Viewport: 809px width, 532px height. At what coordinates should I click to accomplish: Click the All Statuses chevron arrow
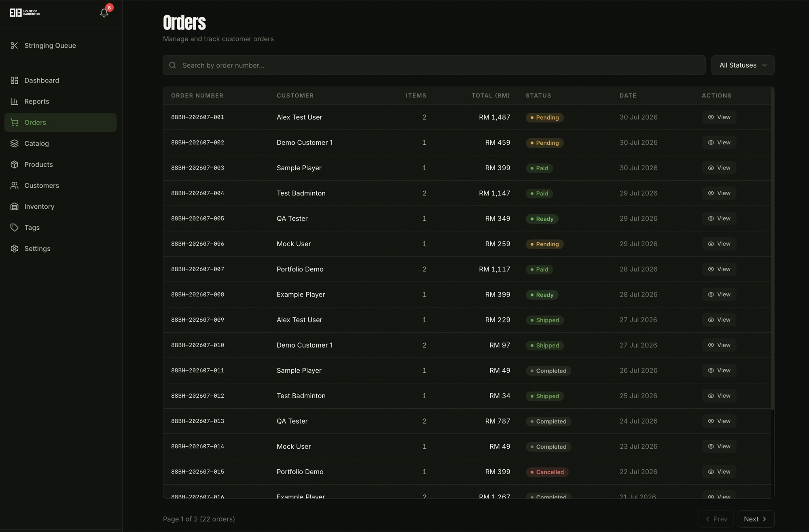coord(764,65)
